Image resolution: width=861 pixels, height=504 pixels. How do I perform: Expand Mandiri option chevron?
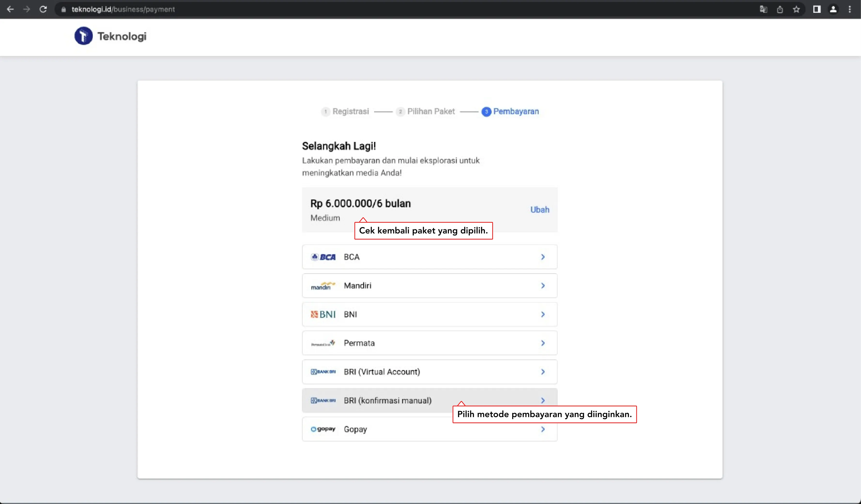[543, 286]
